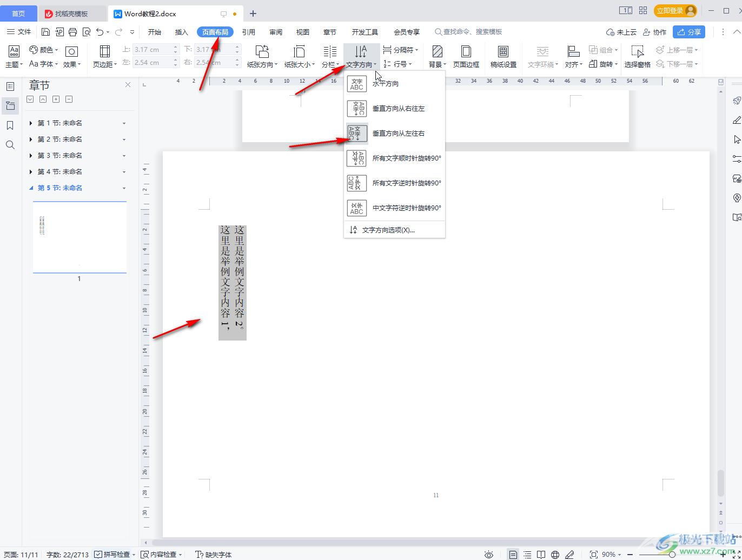Click the Save icon in quick toolbar

[46, 32]
